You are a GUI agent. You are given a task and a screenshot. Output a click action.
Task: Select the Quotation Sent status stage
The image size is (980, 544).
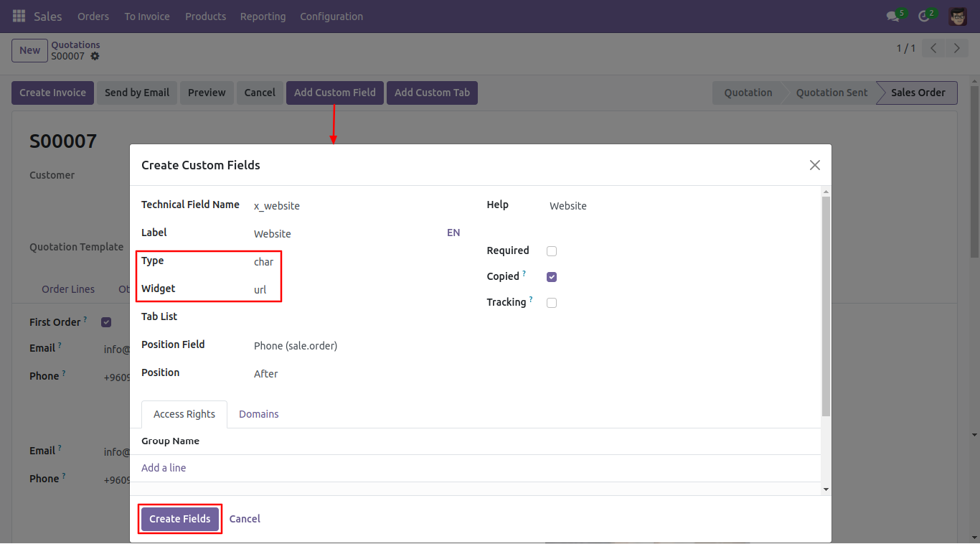coord(831,93)
